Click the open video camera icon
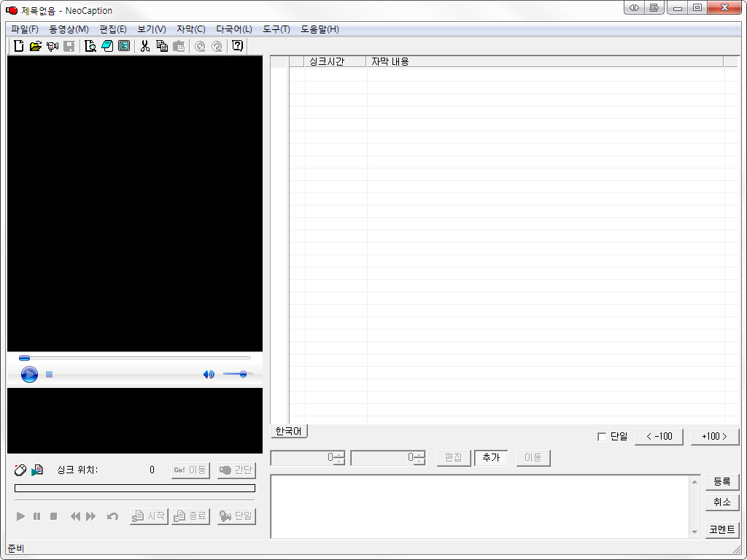The width and height of the screenshot is (747, 560). 53,46
